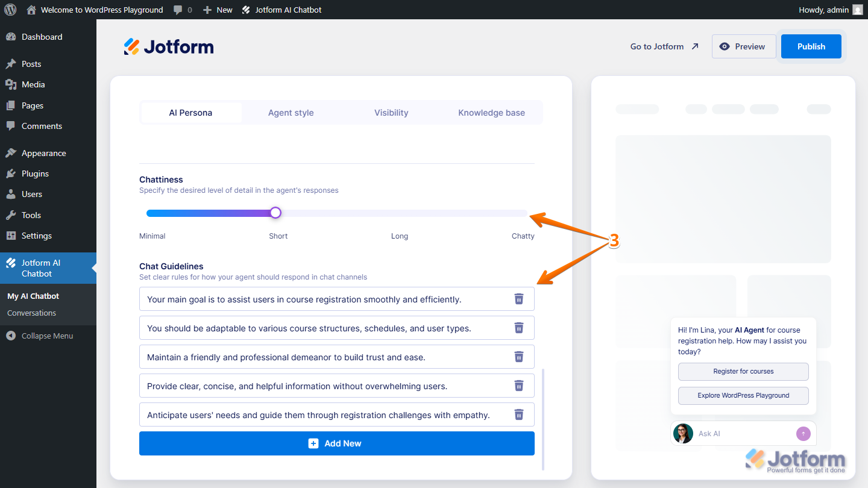Select the Short chattiness label
This screenshot has width=868, height=488.
point(278,236)
